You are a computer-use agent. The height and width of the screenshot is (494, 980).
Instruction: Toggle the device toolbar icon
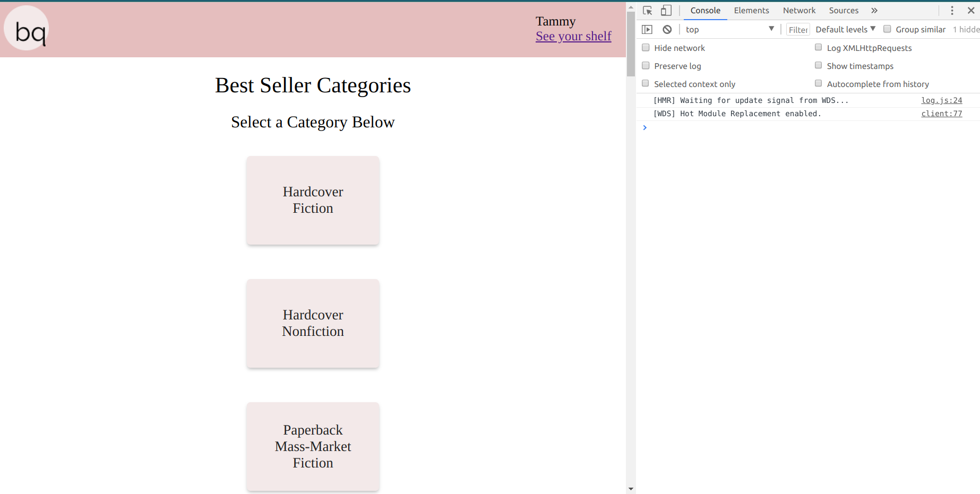666,11
